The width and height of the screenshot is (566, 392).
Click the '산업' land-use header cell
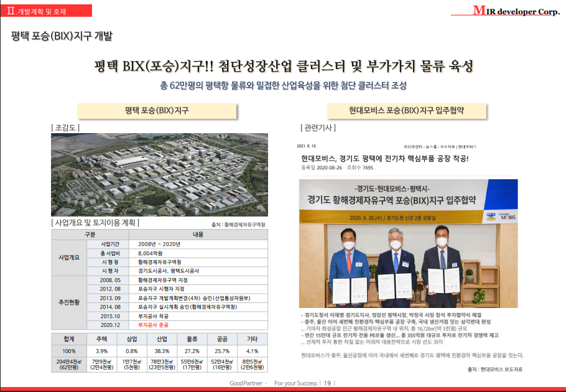pyautogui.click(x=162, y=339)
